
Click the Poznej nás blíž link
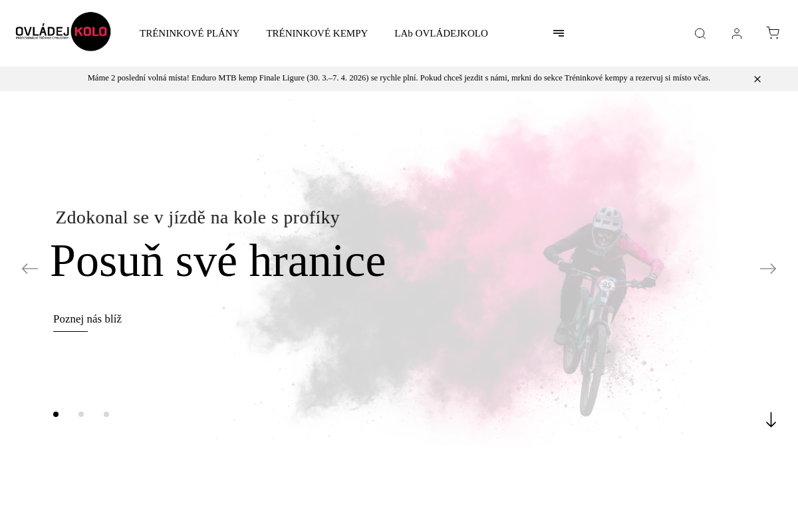[87, 319]
